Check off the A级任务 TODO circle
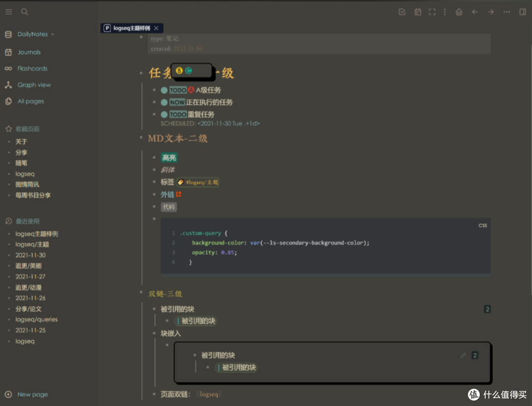Viewport: 532px width, 406px height. coord(164,90)
